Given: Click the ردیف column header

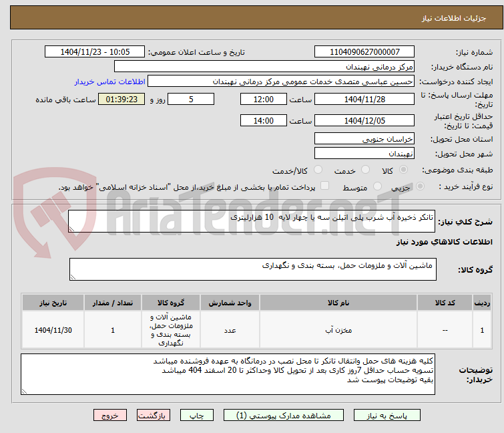Looking at the screenshot, I should tap(482, 303).
